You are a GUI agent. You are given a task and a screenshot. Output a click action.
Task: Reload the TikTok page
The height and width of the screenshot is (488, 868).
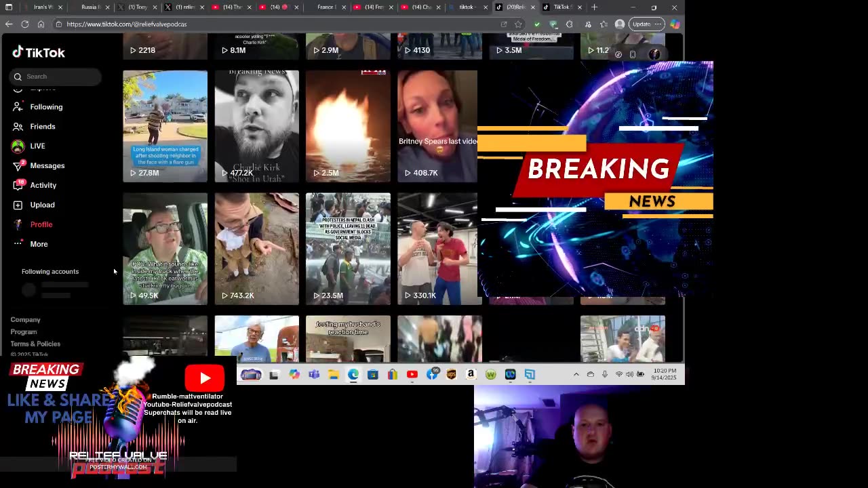pos(25,24)
